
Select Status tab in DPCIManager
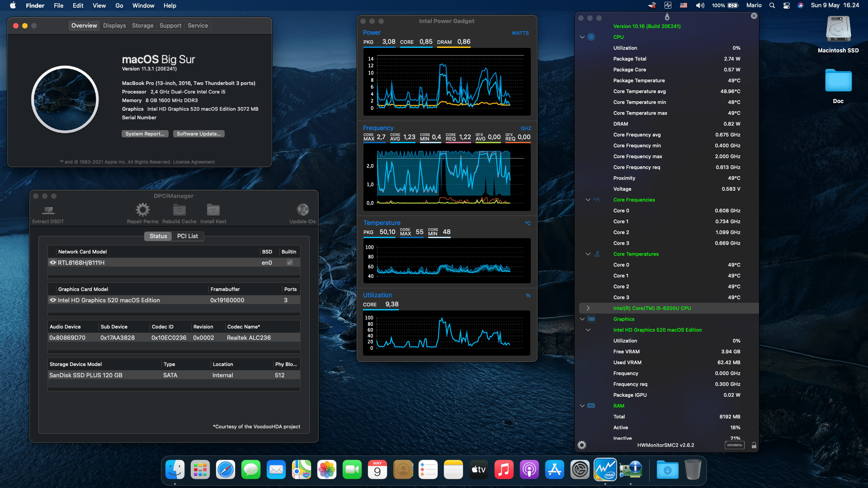pos(158,236)
